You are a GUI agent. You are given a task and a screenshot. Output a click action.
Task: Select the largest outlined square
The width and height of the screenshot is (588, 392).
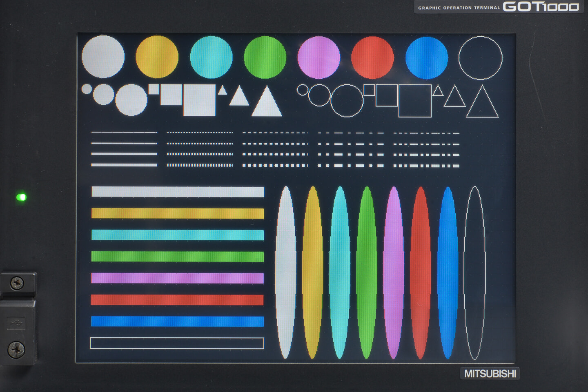[x=415, y=101]
